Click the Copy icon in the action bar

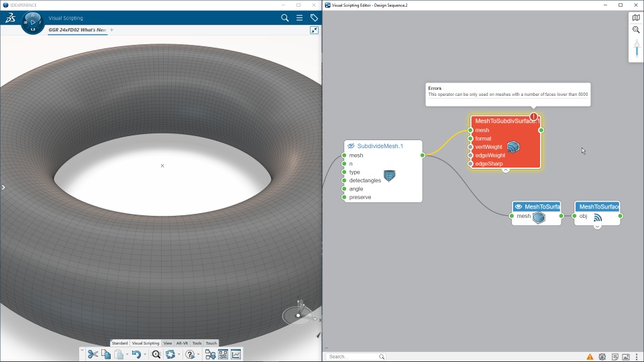pos(106,354)
